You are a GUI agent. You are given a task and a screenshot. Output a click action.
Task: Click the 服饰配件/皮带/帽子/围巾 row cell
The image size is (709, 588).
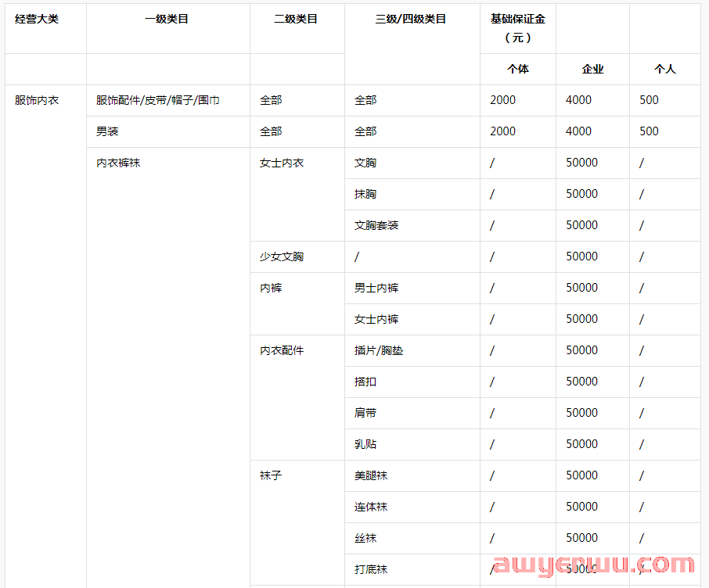point(149,100)
